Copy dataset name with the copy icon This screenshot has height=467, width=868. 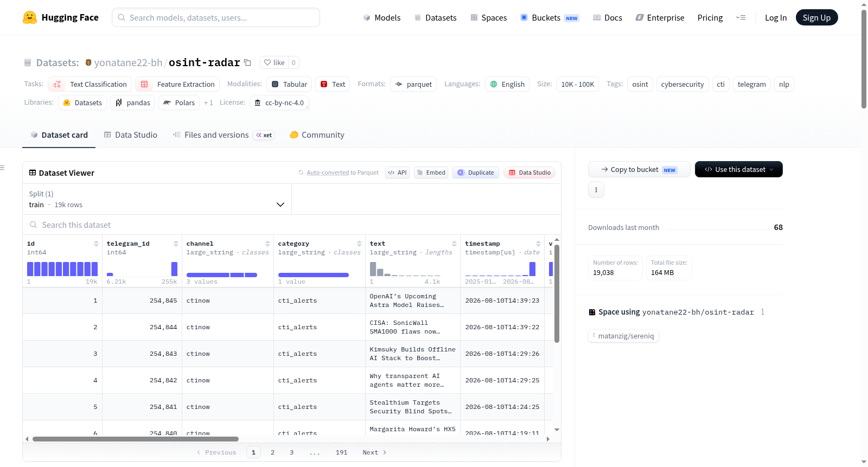coord(247,62)
